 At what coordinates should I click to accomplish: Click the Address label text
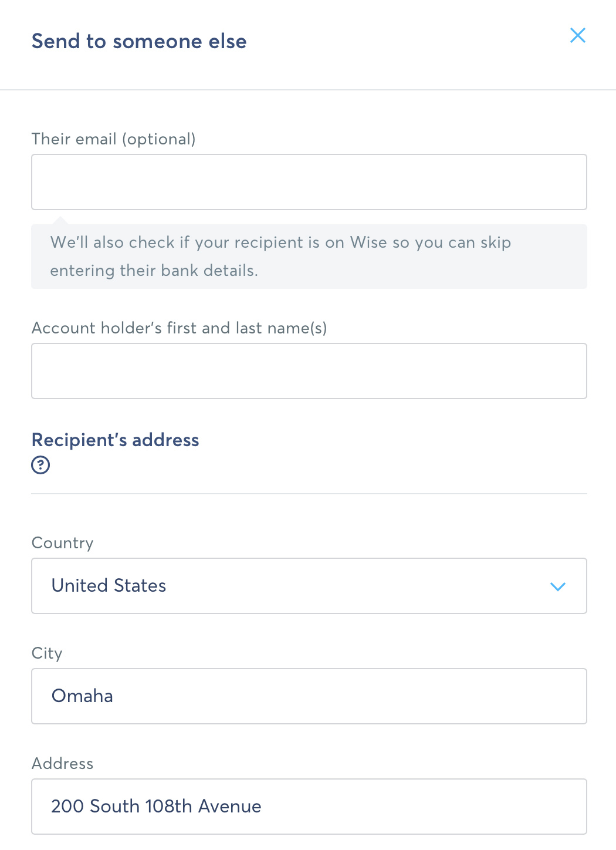(x=63, y=764)
